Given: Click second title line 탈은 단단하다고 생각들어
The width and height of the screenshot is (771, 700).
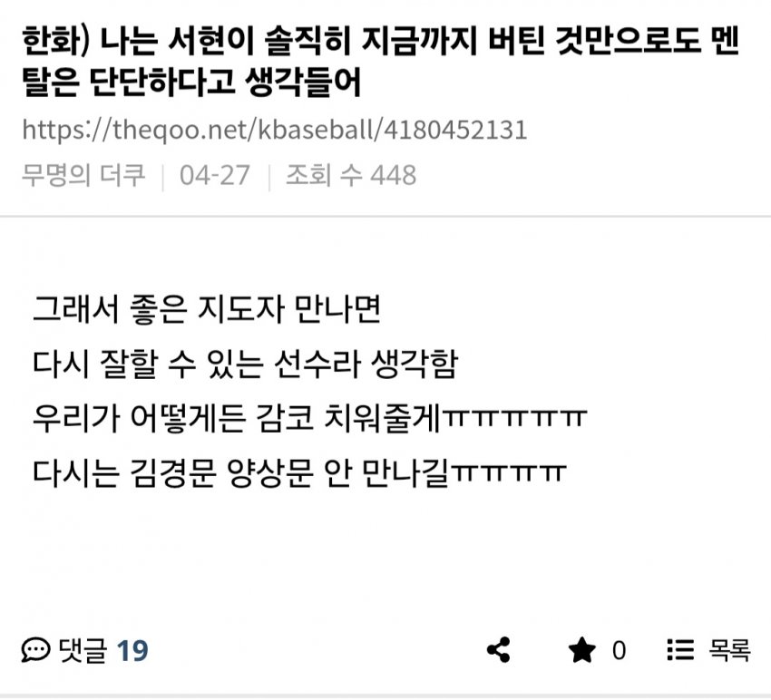Looking at the screenshot, I should point(191,82).
